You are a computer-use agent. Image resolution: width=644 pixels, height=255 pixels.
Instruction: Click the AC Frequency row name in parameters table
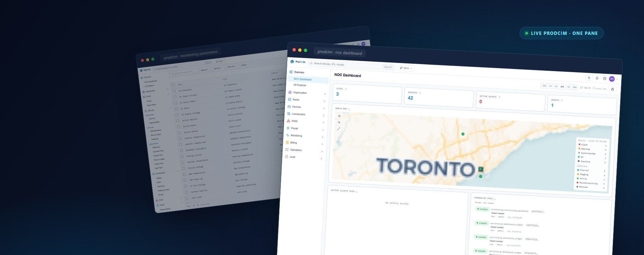coord(185,90)
